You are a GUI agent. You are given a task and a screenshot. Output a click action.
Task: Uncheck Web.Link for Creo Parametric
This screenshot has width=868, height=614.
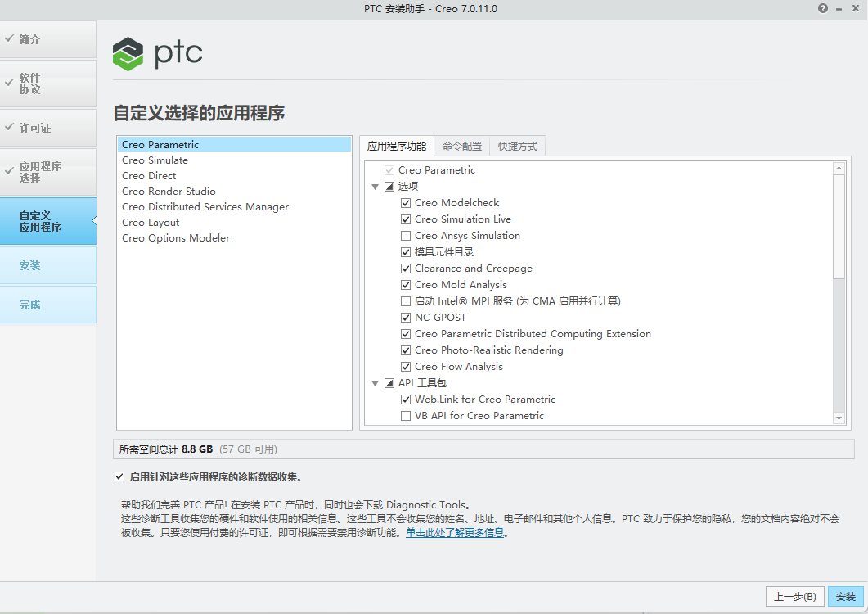pos(406,400)
